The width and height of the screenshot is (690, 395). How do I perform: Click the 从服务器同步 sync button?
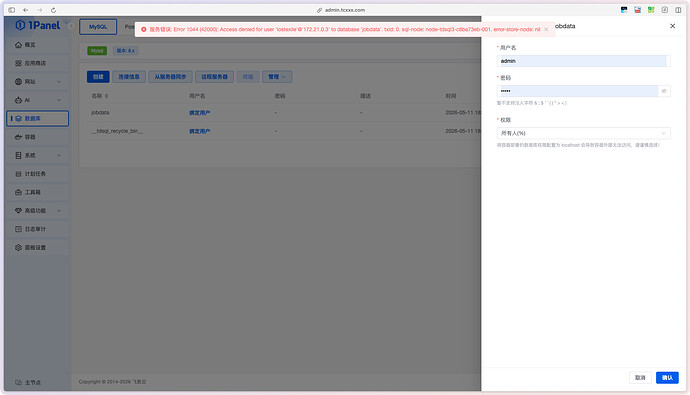[x=170, y=77]
